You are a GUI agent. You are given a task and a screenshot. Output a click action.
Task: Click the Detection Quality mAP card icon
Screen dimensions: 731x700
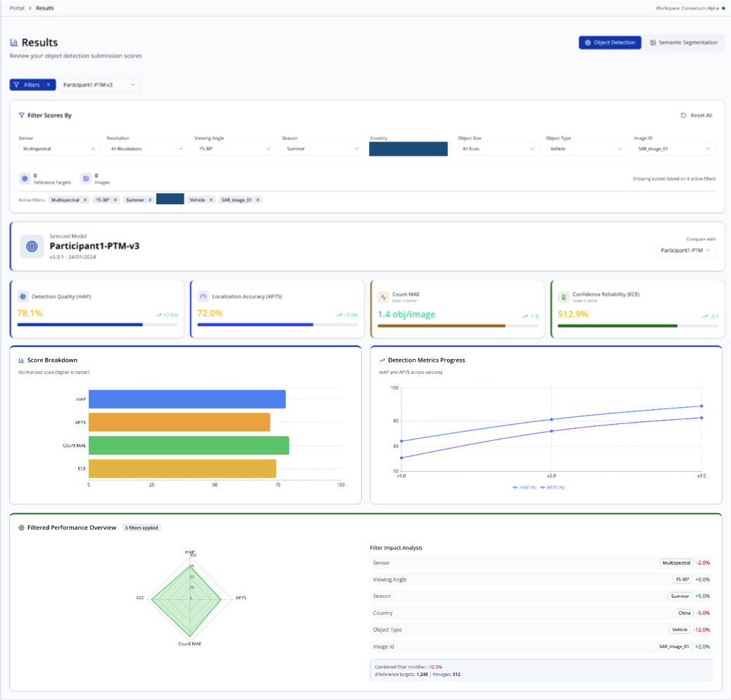tap(23, 296)
